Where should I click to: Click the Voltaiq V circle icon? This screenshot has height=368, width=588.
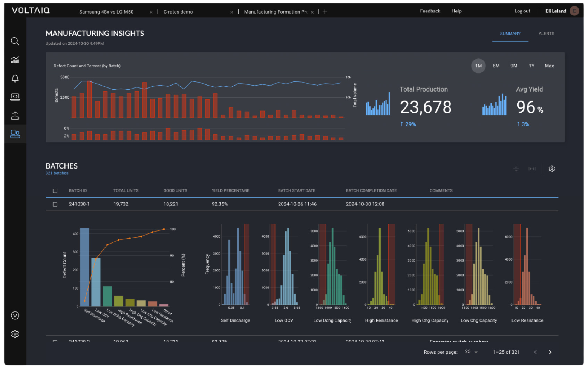tap(15, 316)
